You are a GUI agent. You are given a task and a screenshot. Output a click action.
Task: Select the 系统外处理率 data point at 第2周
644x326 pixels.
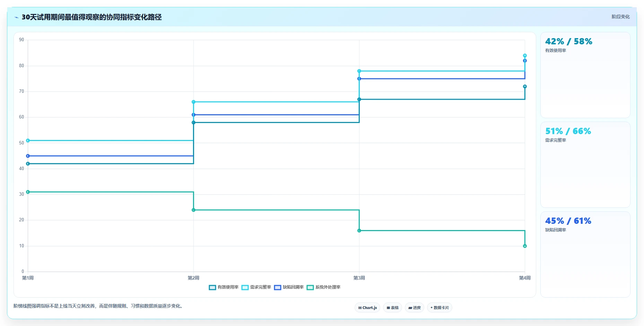tap(193, 210)
